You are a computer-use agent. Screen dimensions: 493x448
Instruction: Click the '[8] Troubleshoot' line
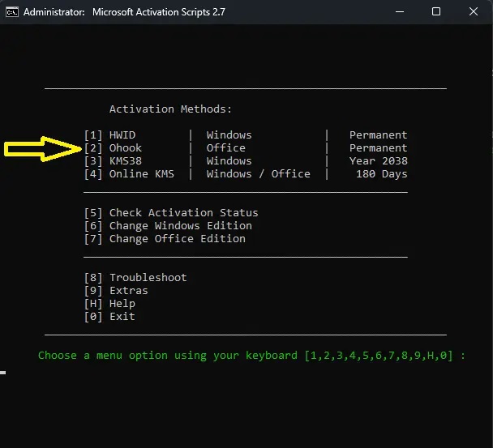point(135,277)
